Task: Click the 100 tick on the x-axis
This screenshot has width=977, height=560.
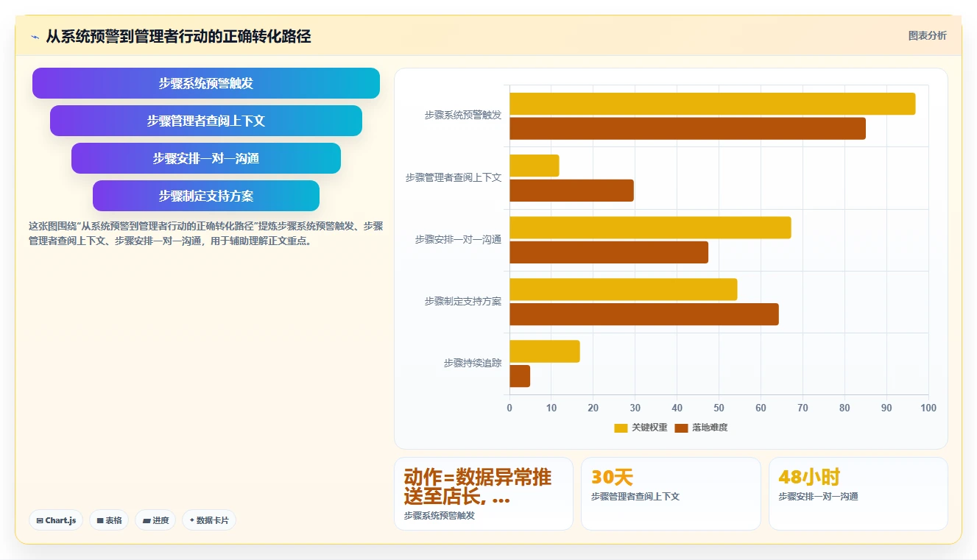Action: 928,408
